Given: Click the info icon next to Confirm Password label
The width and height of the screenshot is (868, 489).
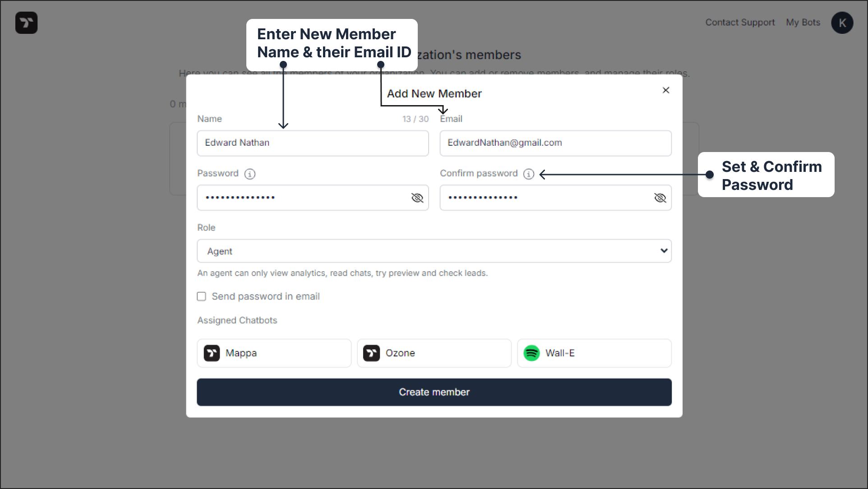Looking at the screenshot, I should click(527, 174).
